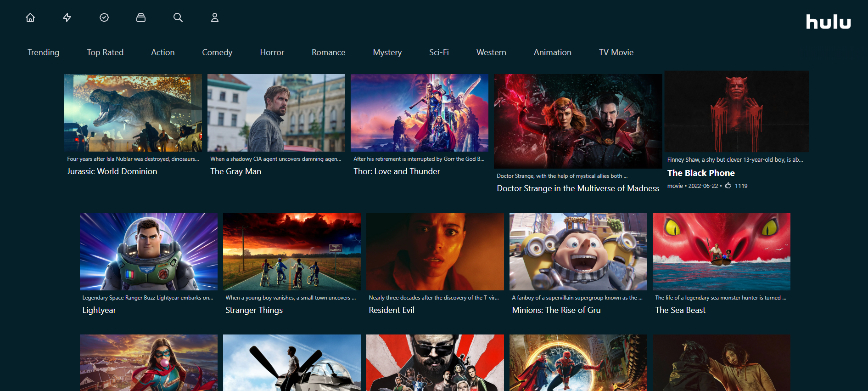868x391 pixels.
Task: Click The Black Phone bold title
Action: click(x=701, y=173)
